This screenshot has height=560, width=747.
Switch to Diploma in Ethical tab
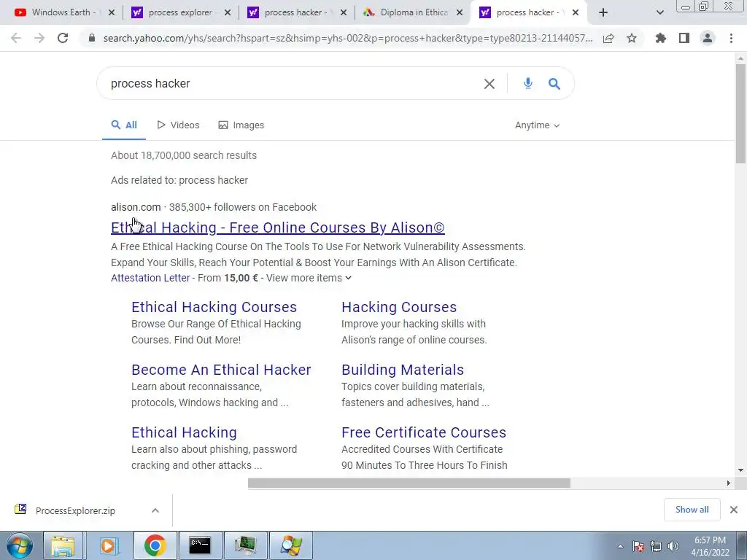pyautogui.click(x=412, y=12)
